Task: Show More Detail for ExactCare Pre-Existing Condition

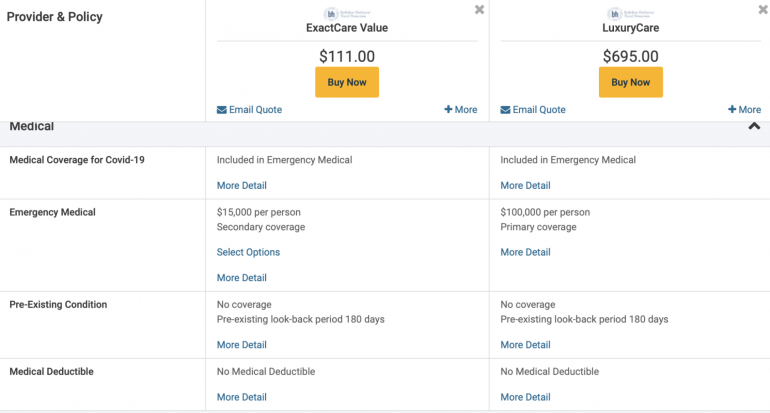Action: point(242,345)
